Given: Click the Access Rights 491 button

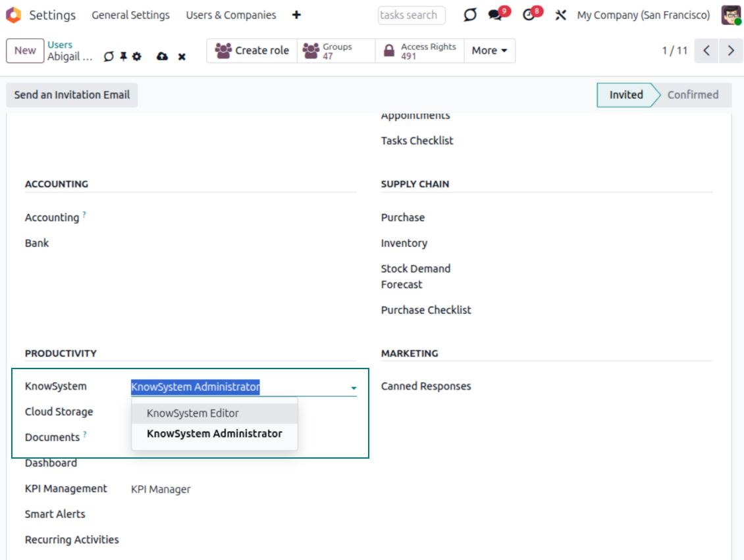Looking at the screenshot, I should coord(419,51).
